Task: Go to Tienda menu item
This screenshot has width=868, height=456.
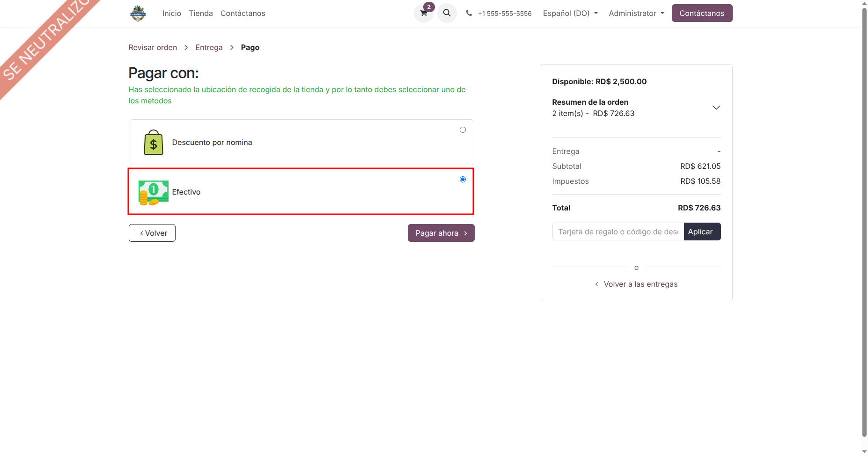Action: tap(201, 14)
